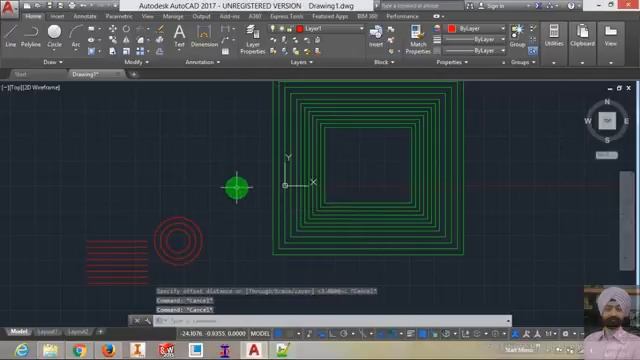Add a new layout tab
The width and height of the screenshot is (640, 360).
[100, 332]
